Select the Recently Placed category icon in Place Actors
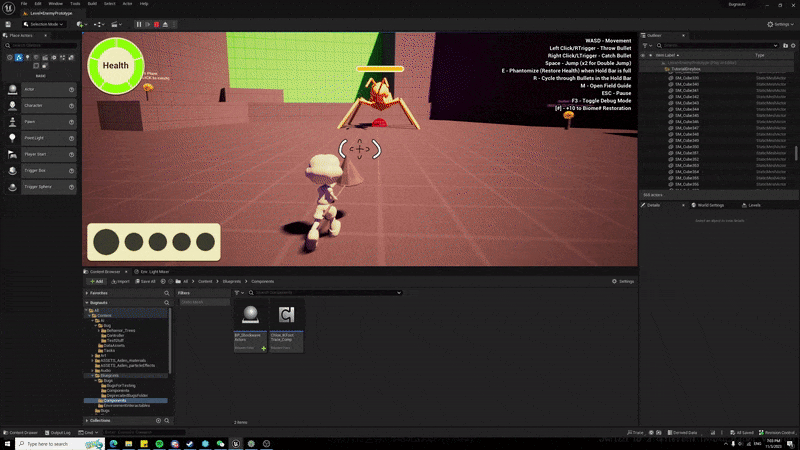Viewport: 800px width, 450px height. point(10,58)
